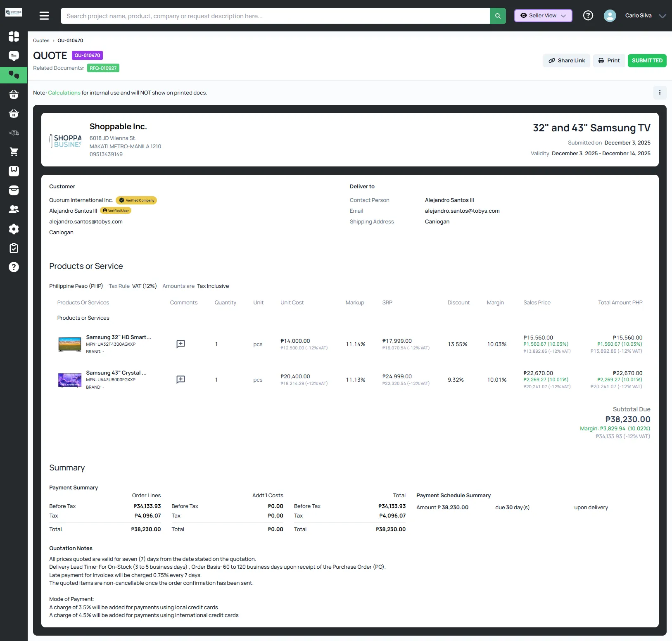The height and width of the screenshot is (641, 672).
Task: Click the markup value 11.14%
Action: coord(355,344)
